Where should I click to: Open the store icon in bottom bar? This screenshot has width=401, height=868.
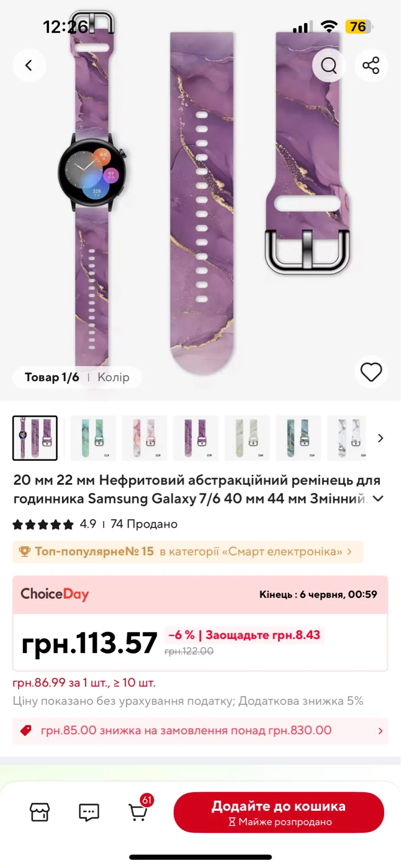pos(39,812)
